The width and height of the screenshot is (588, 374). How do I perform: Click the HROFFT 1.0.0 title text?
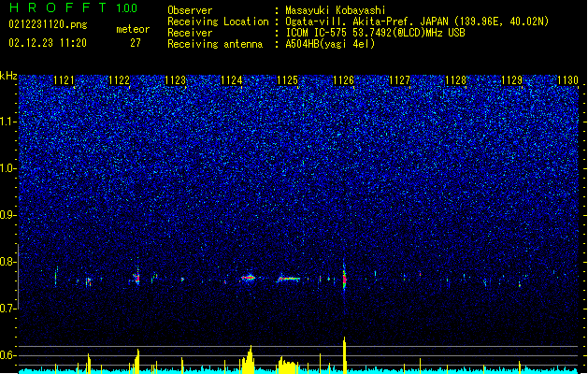click(73, 7)
